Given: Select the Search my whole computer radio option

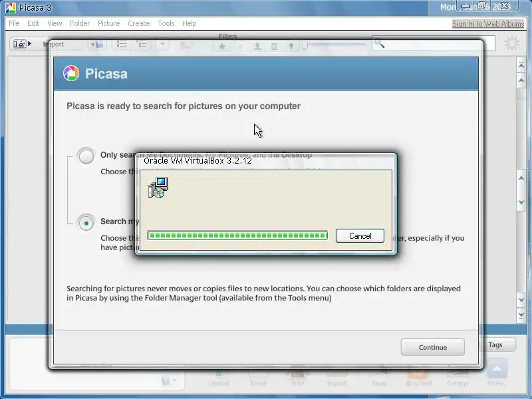Looking at the screenshot, I should (86, 223).
